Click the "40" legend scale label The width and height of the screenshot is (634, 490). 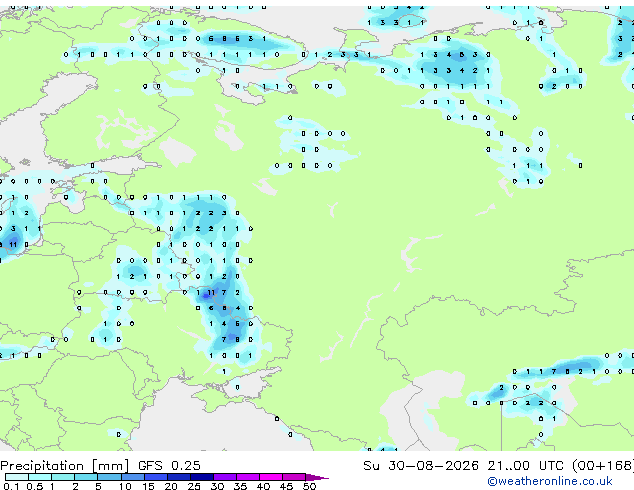click(x=263, y=486)
